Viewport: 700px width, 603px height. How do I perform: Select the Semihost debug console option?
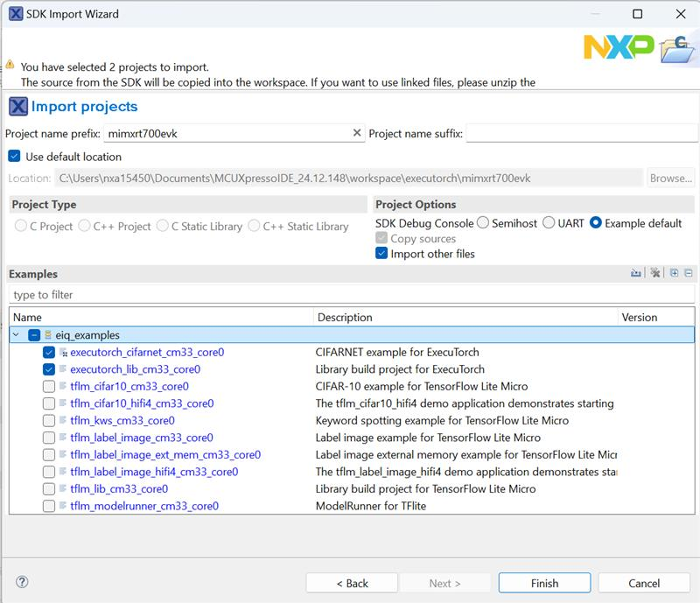[484, 223]
